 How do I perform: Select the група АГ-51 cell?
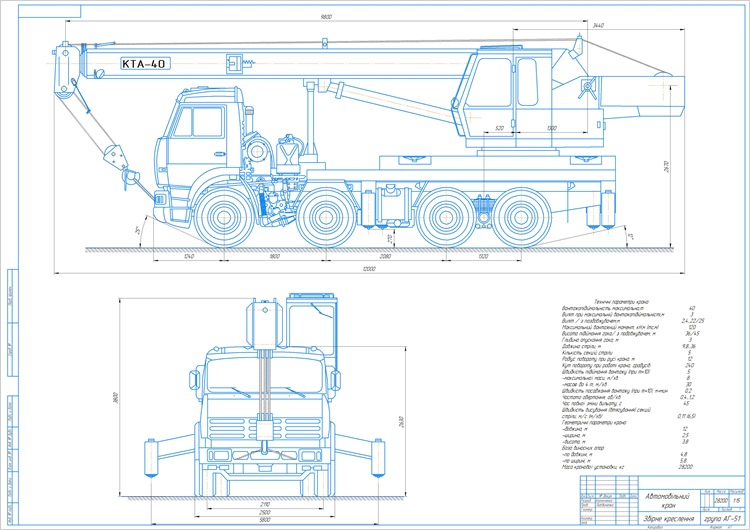coord(722,519)
